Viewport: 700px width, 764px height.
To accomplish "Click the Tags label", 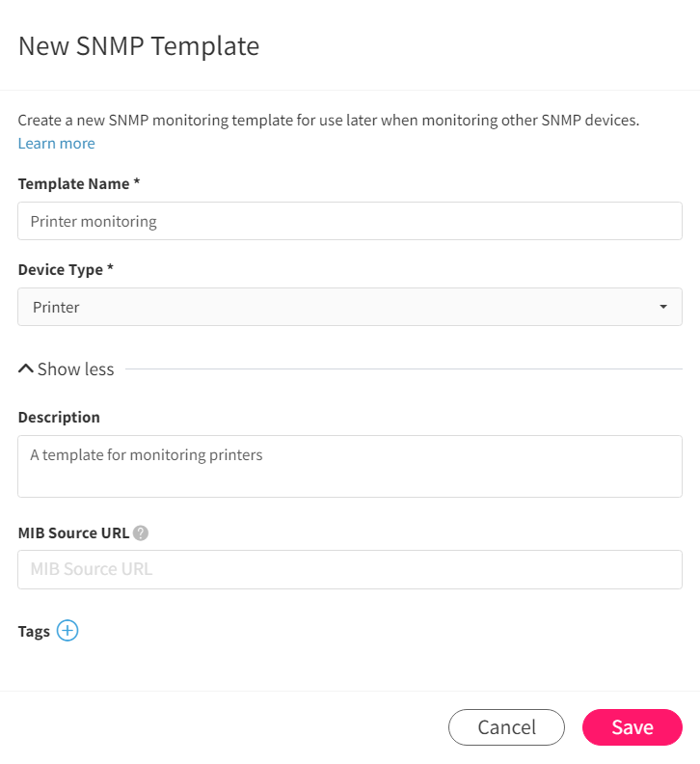I will click(34, 632).
